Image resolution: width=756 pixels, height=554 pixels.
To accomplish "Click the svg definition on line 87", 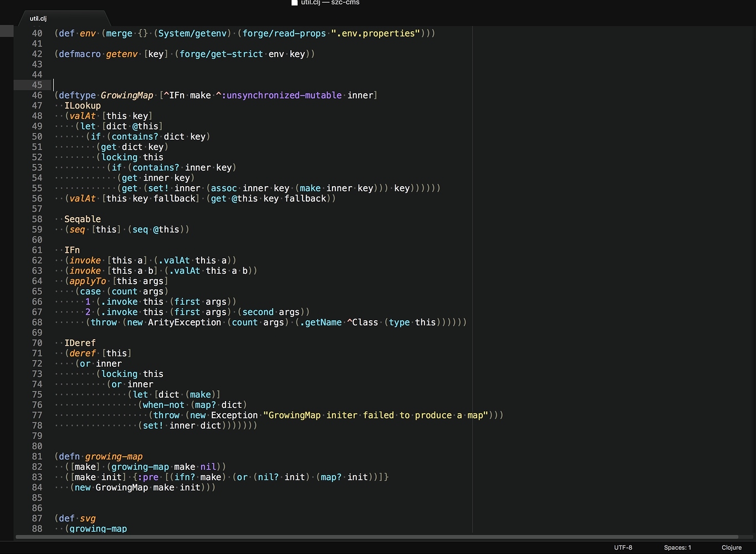I will point(88,518).
